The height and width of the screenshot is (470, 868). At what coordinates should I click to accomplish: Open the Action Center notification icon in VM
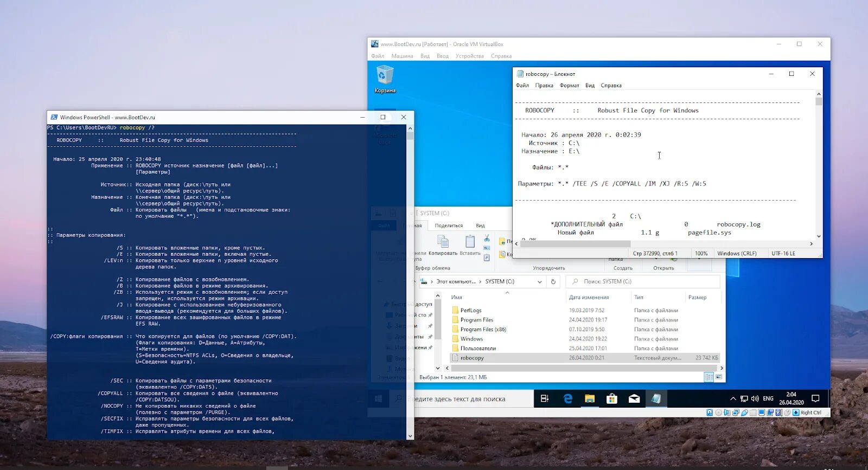click(x=815, y=398)
